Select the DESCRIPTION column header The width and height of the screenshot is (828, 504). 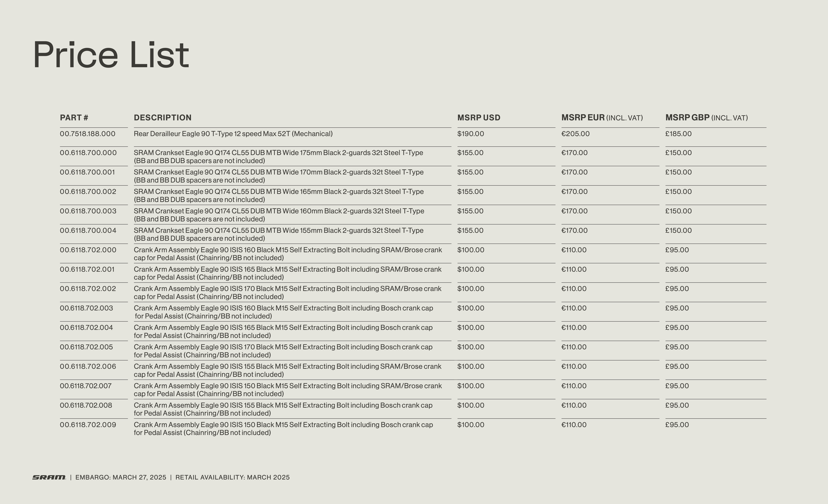(x=163, y=118)
